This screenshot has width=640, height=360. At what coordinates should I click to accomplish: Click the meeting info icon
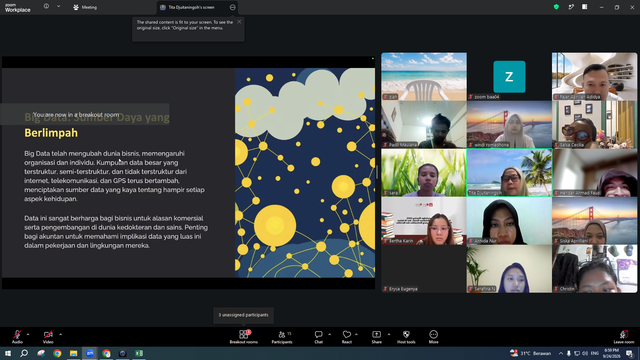click(x=46, y=7)
